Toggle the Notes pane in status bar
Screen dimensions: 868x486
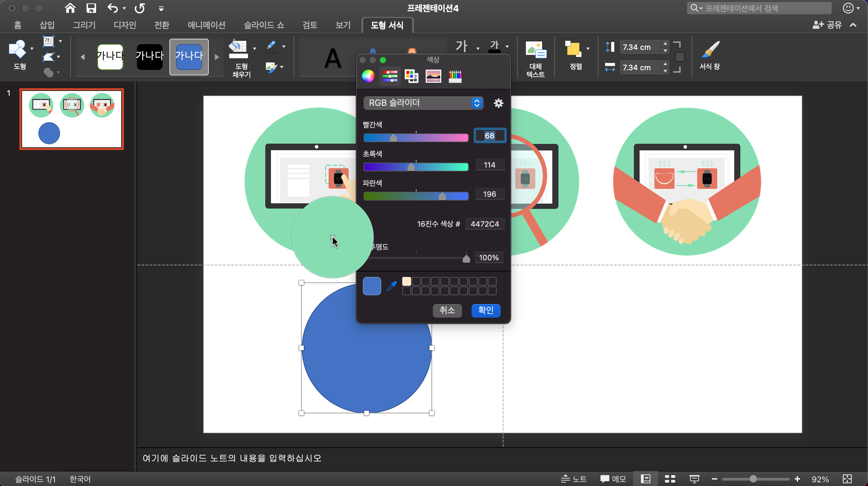pyautogui.click(x=574, y=479)
